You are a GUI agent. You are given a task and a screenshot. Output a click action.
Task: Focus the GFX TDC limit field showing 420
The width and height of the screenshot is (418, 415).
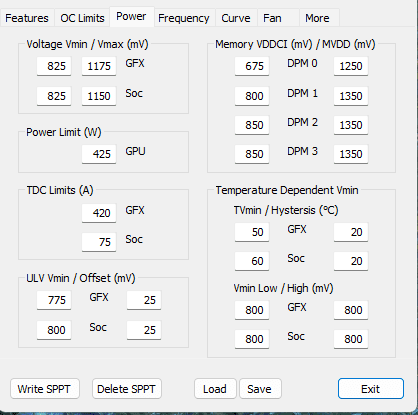(99, 213)
